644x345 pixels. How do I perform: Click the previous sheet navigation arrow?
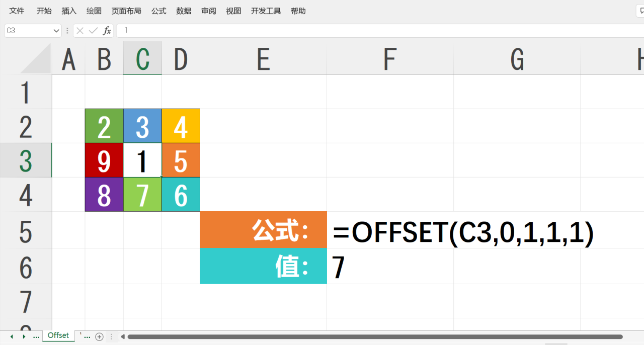coord(12,336)
